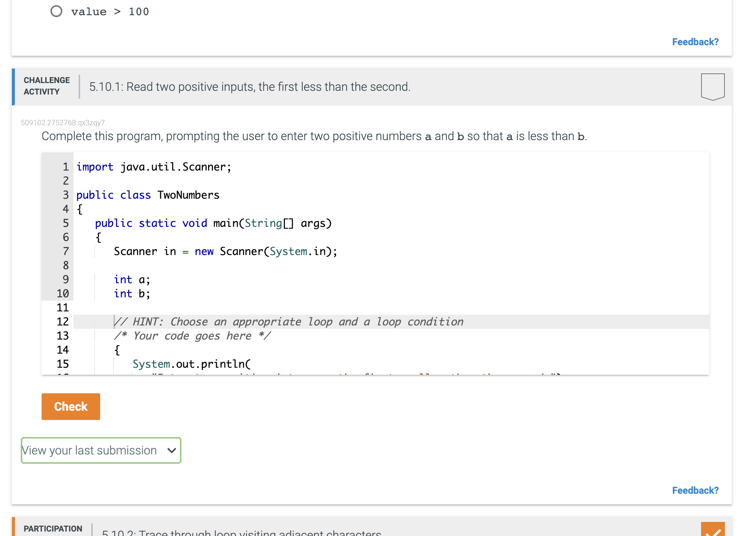Click the CHALLENGE ACTIVITY label
The image size is (756, 536).
tap(47, 86)
